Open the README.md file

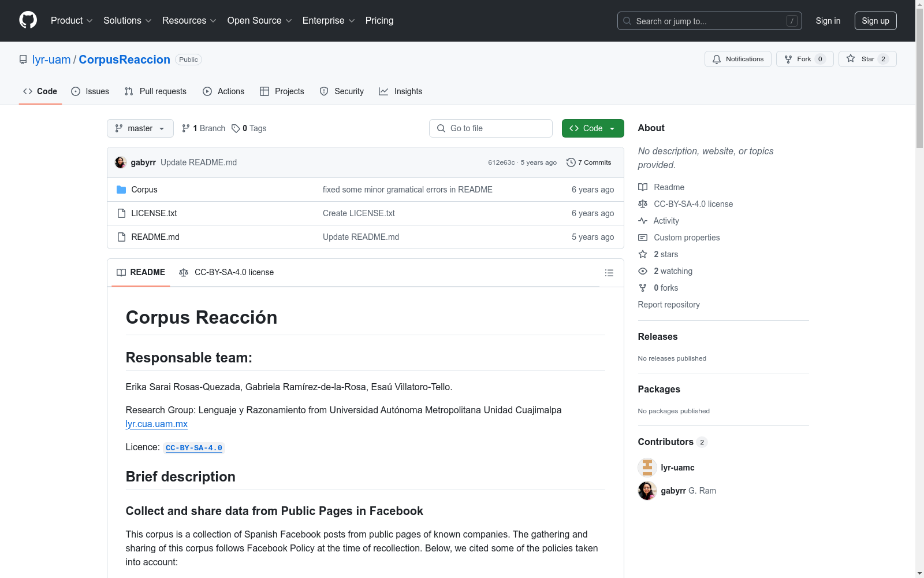(x=155, y=237)
